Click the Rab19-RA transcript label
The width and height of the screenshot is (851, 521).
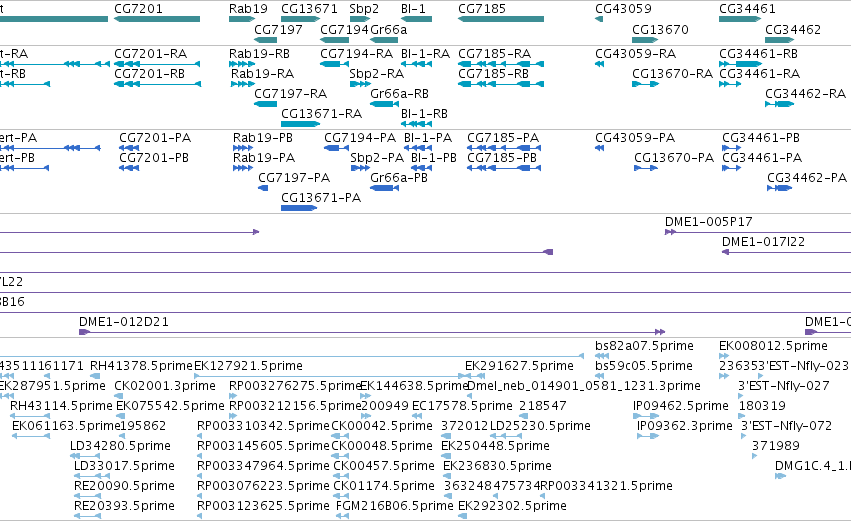pyautogui.click(x=262, y=73)
